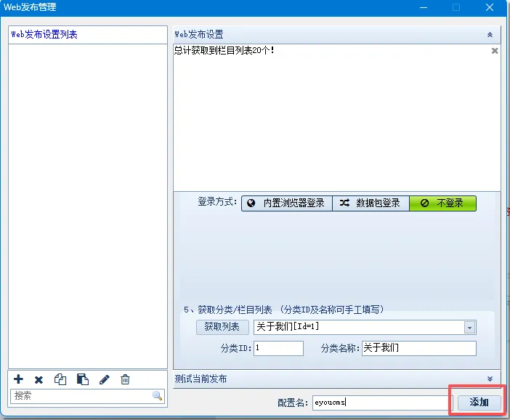The height and width of the screenshot is (420, 510).
Task: Click the 分类名称 text field
Action: [418, 348]
